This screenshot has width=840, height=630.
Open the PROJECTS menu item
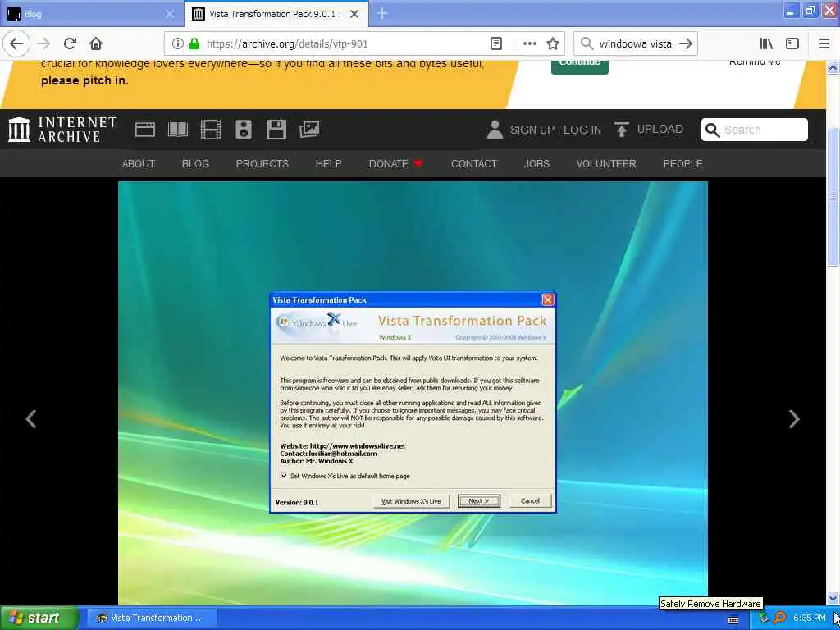click(262, 164)
